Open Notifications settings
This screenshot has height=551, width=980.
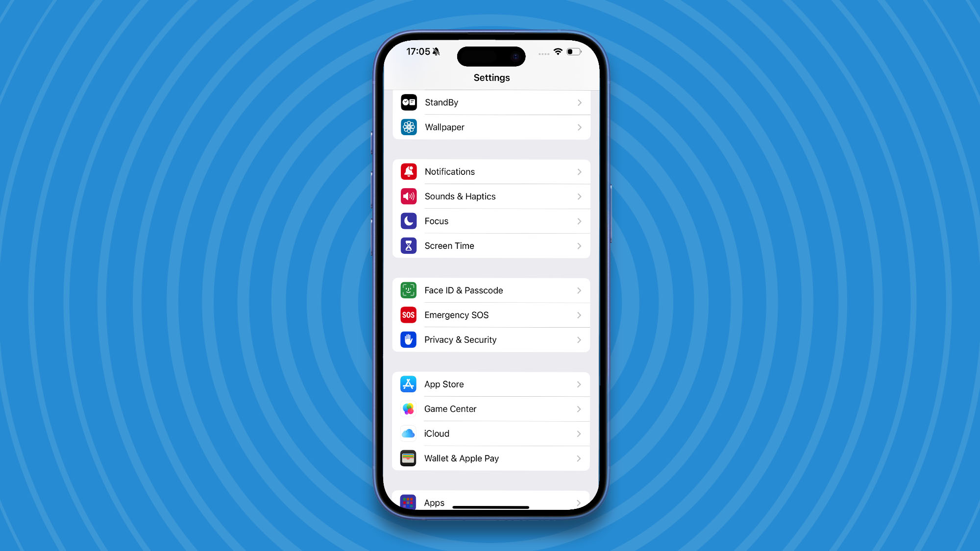pyautogui.click(x=490, y=171)
